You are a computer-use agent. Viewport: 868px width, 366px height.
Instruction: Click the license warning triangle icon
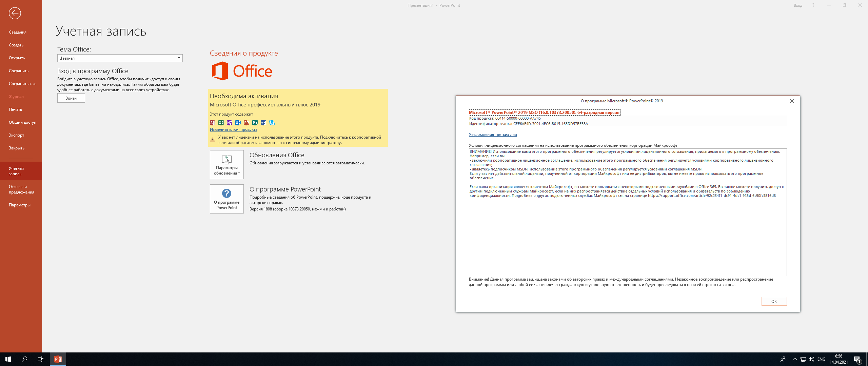[x=213, y=140]
